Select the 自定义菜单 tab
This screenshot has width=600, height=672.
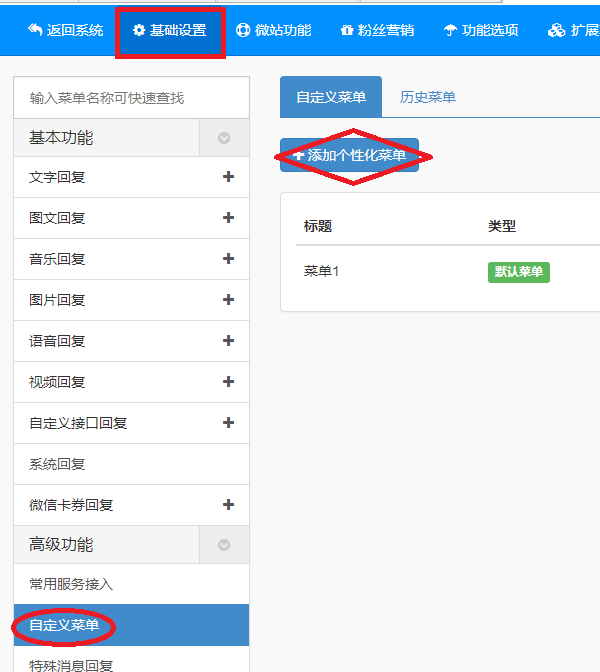click(331, 97)
